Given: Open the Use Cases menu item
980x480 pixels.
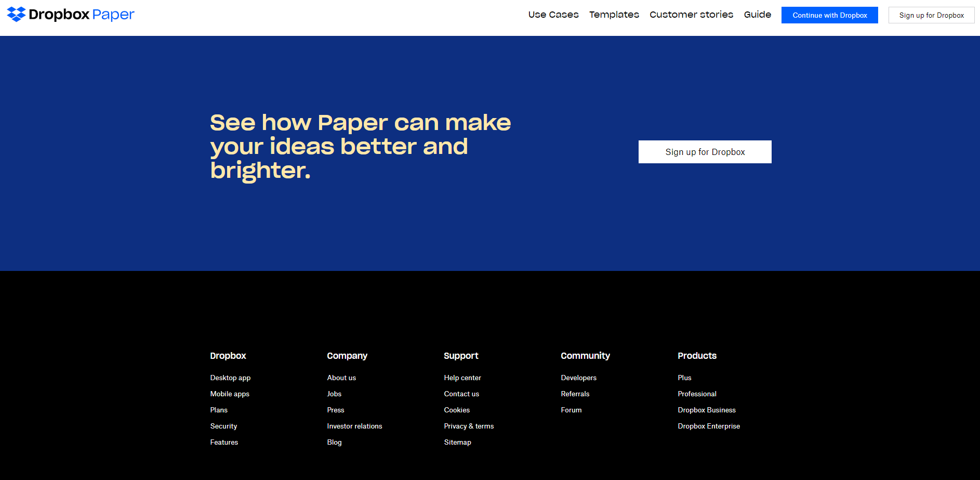Looking at the screenshot, I should 553,15.
